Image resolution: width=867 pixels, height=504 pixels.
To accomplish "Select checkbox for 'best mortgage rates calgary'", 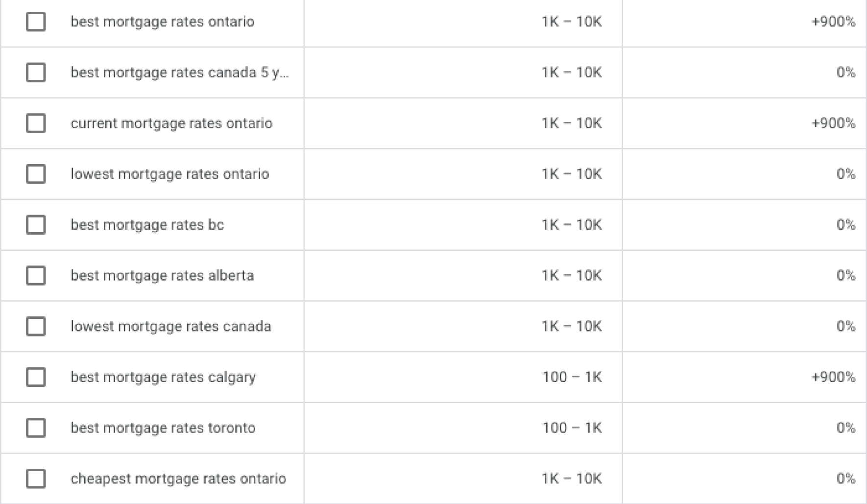I will [36, 377].
